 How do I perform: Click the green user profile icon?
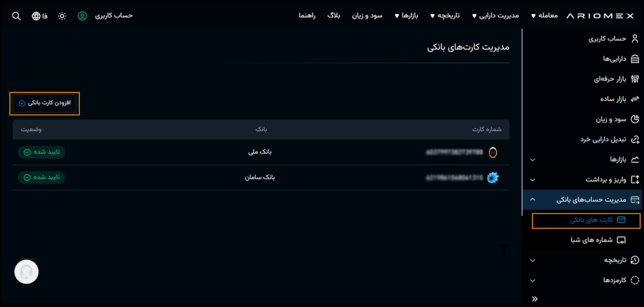[82, 16]
